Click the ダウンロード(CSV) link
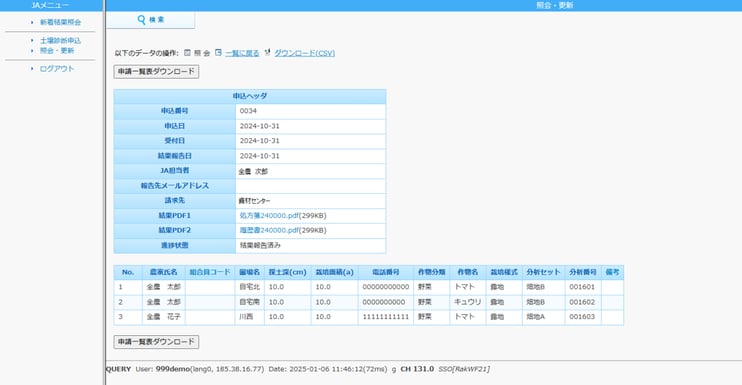 click(x=305, y=53)
